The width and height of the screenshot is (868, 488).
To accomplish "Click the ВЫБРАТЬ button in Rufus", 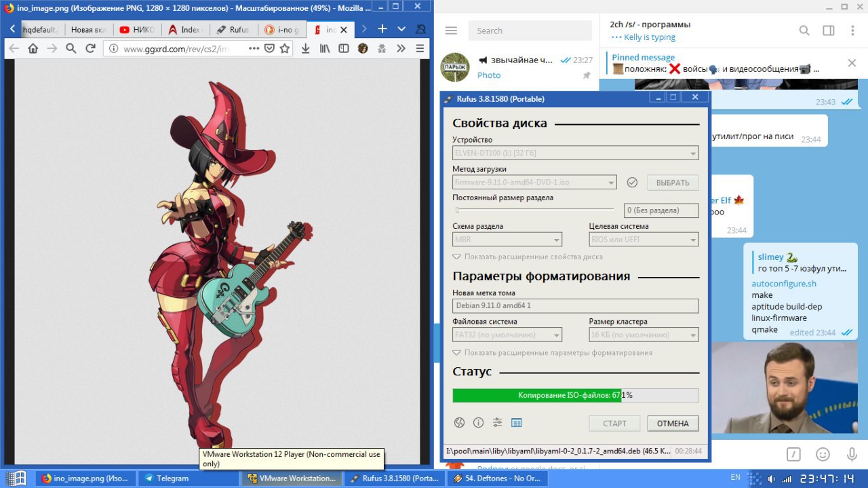I will (x=673, y=182).
